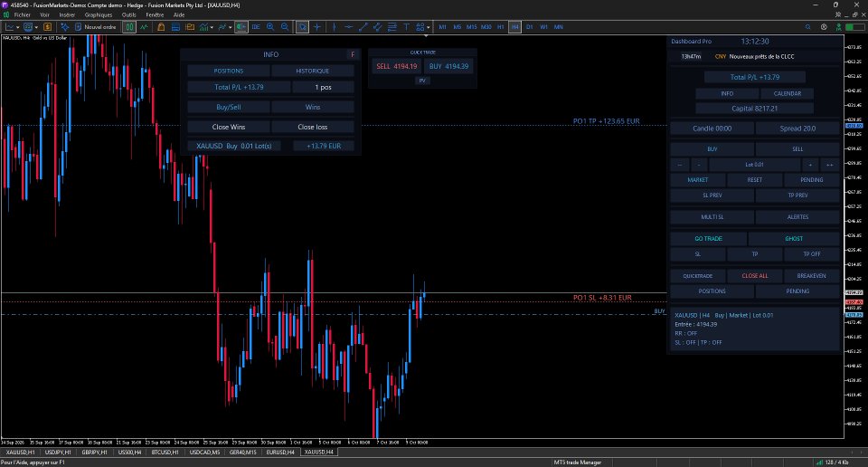Switch to the EURUSD,H4 chart tab
Screen dimensions: 868x467
(x=280, y=452)
